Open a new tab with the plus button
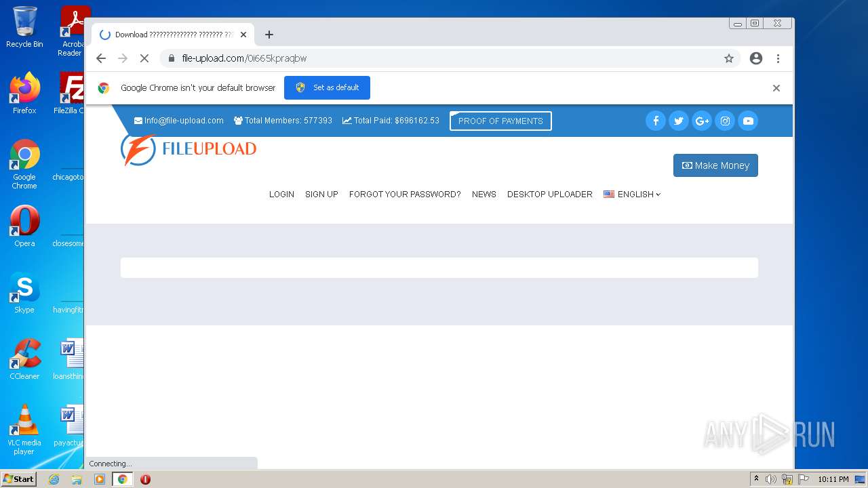 coord(269,35)
